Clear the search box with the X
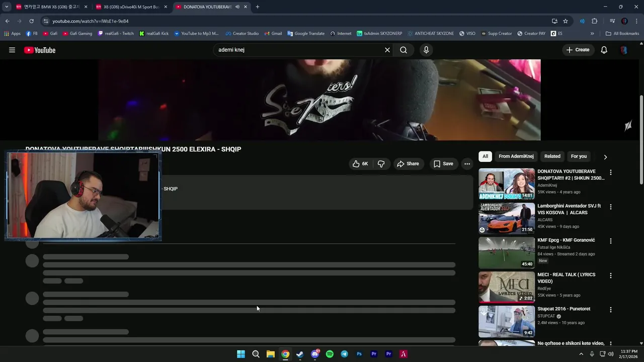Image resolution: width=644 pixels, height=362 pixels. (x=387, y=50)
